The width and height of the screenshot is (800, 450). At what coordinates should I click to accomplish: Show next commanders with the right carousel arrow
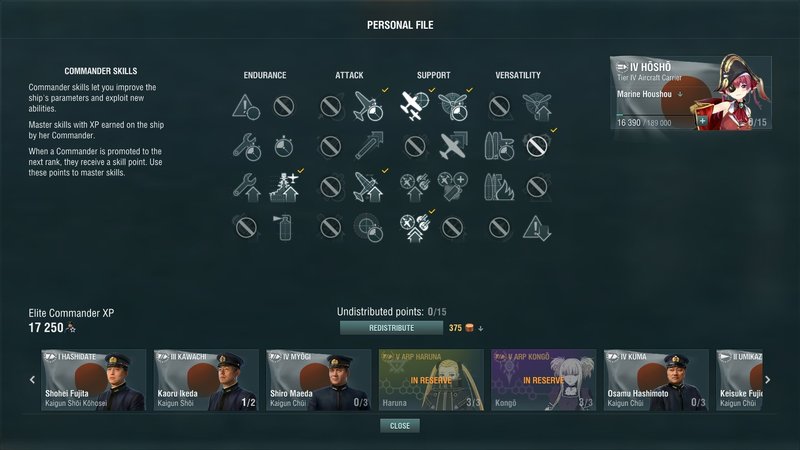click(767, 380)
